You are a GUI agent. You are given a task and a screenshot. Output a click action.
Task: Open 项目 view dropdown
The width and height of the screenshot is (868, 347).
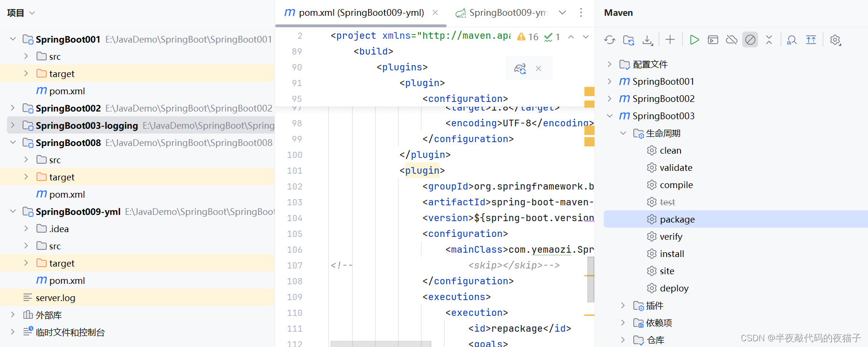click(x=21, y=13)
